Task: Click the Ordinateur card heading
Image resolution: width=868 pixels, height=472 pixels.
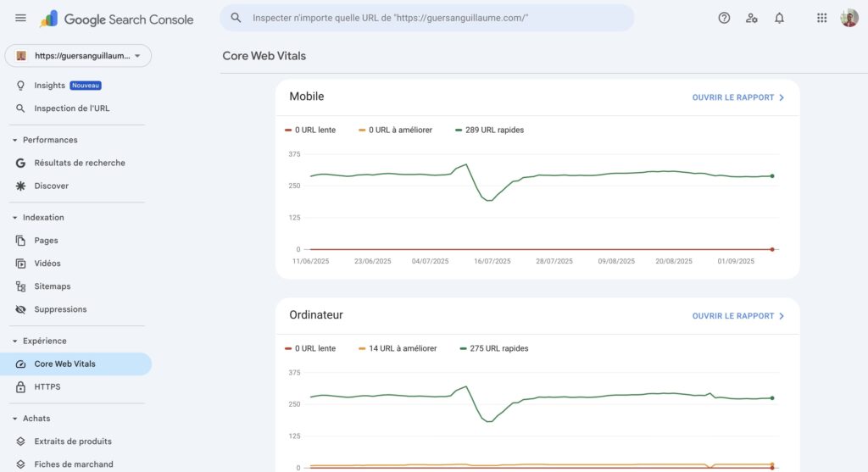Action: (x=316, y=315)
